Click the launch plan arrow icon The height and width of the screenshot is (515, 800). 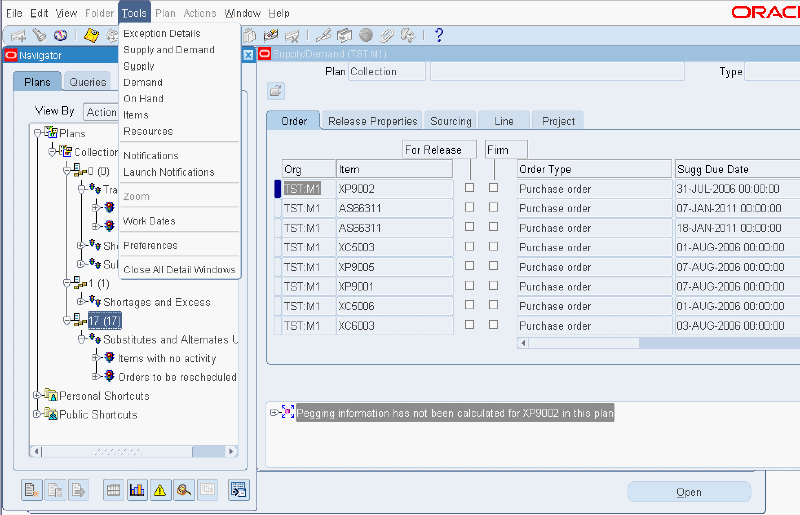point(79,491)
